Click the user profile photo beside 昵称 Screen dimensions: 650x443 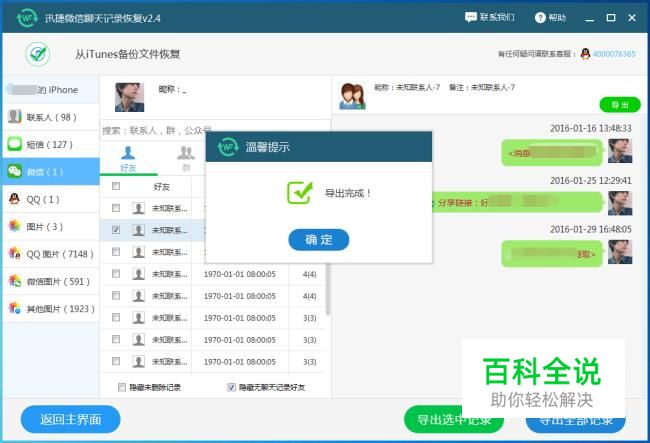129,97
